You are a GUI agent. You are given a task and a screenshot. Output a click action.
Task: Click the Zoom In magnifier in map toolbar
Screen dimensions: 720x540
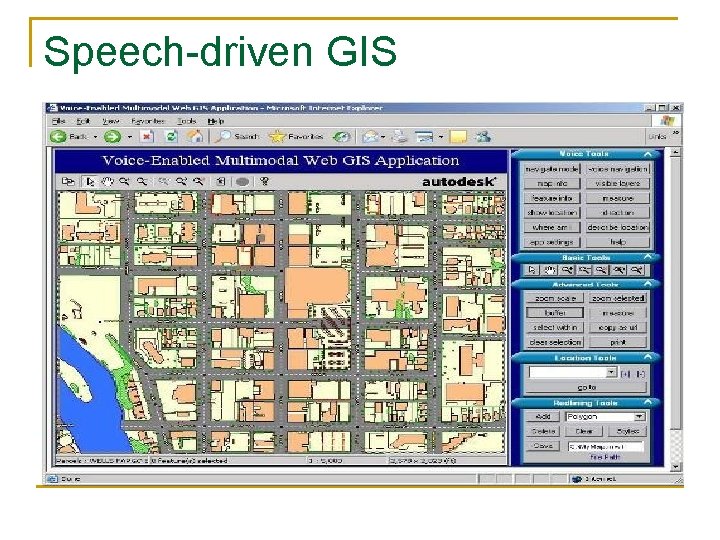tap(124, 182)
